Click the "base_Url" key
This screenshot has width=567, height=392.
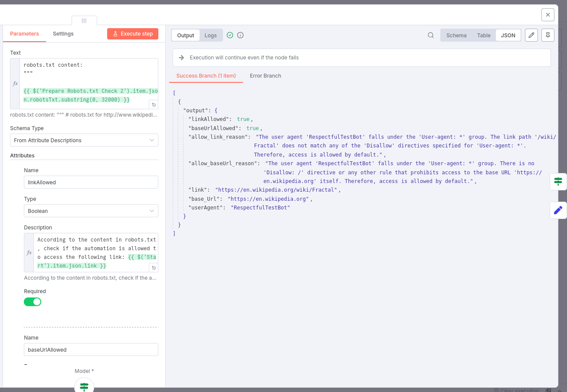coord(204,199)
